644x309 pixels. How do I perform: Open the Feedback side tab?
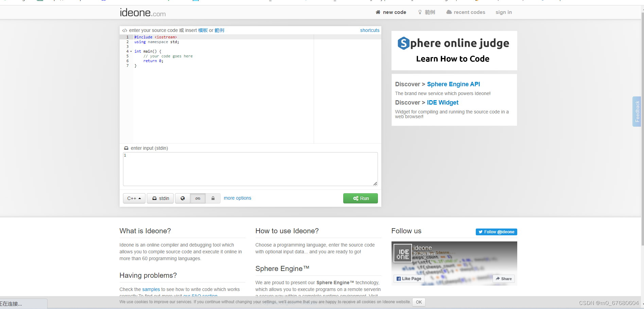[x=637, y=111]
